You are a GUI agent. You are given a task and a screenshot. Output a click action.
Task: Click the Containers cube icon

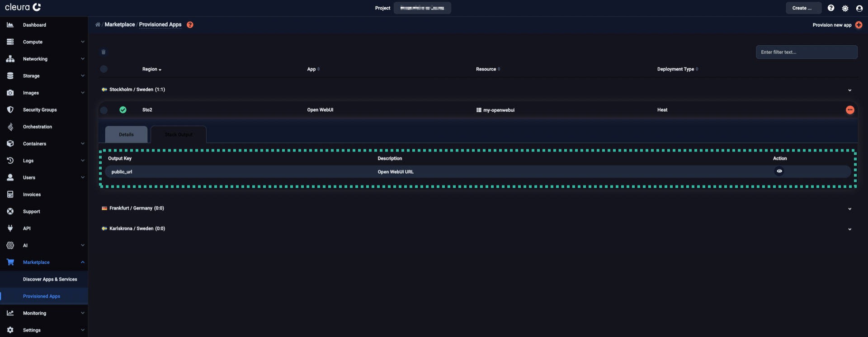[10, 143]
